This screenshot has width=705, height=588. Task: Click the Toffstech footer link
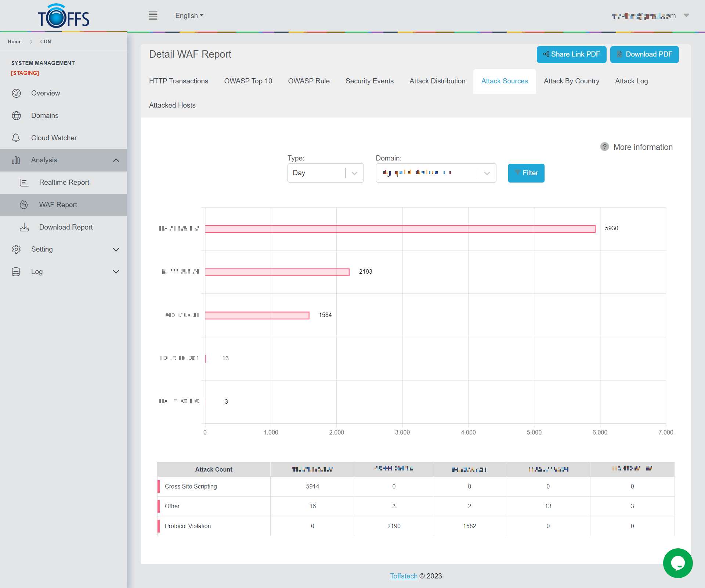404,576
